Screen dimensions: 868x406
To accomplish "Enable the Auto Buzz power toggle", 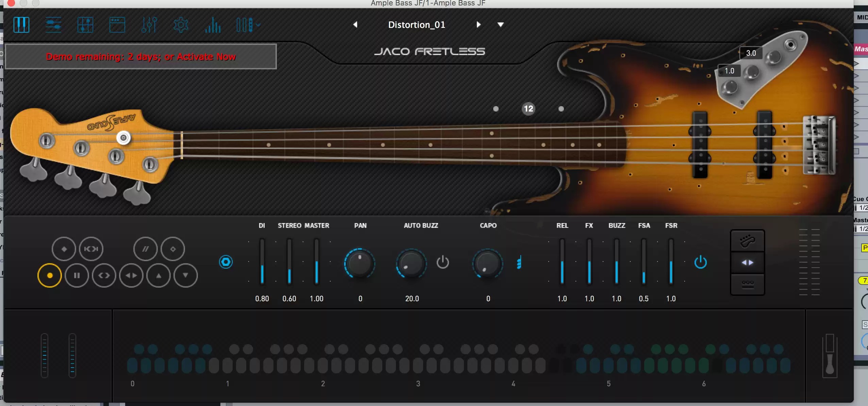I will tap(443, 262).
